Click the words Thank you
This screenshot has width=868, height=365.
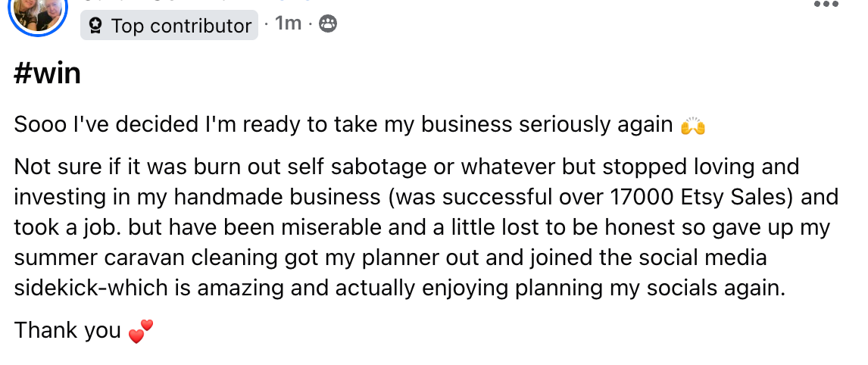pyautogui.click(x=67, y=331)
